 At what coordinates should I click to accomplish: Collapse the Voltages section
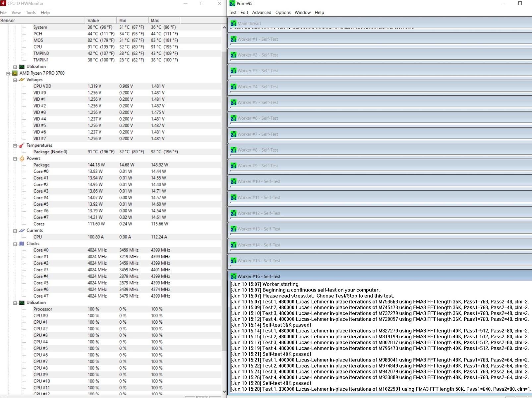pos(15,80)
